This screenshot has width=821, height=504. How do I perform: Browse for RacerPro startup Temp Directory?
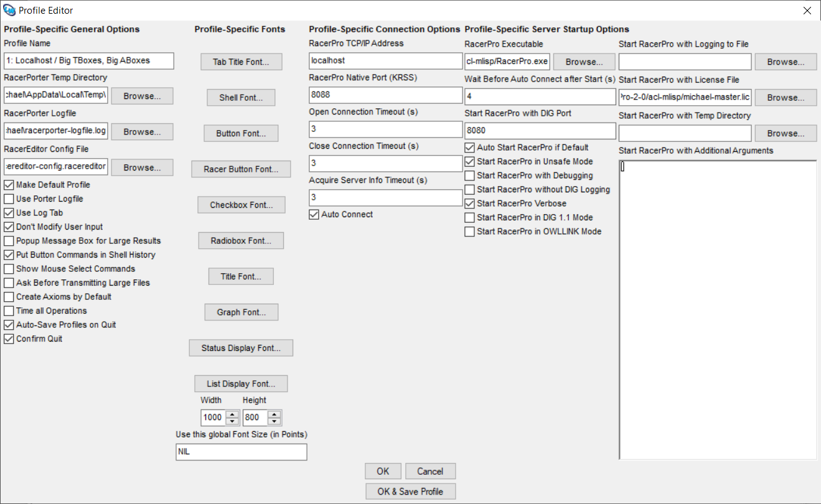(786, 133)
